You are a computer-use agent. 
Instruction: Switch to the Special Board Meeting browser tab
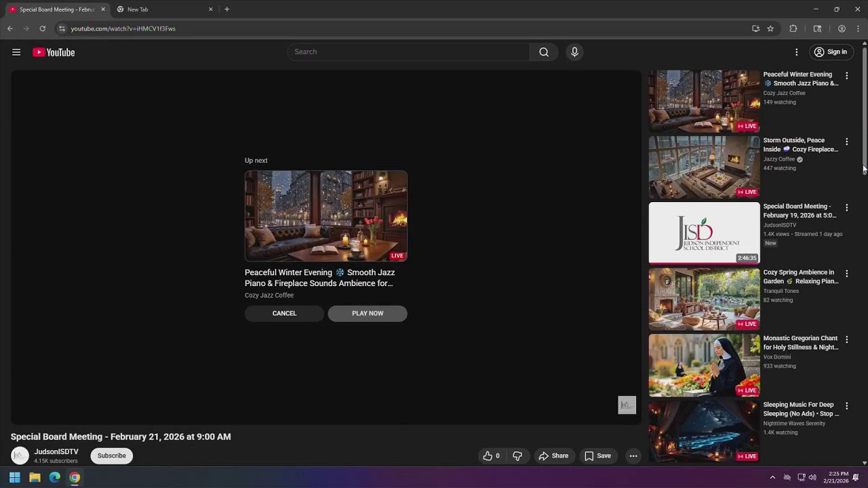pyautogui.click(x=56, y=9)
